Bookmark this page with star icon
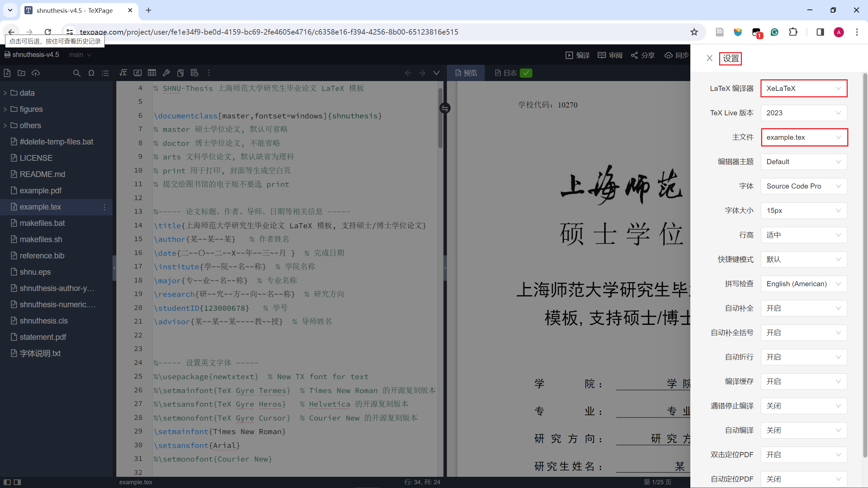 (x=694, y=32)
